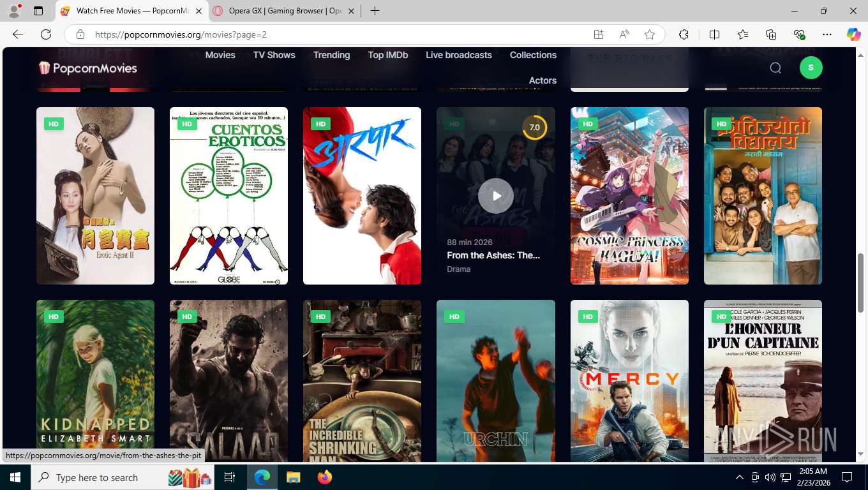This screenshot has width=868, height=490.
Task: Open Cuentos Eroticos poster
Action: click(x=228, y=196)
